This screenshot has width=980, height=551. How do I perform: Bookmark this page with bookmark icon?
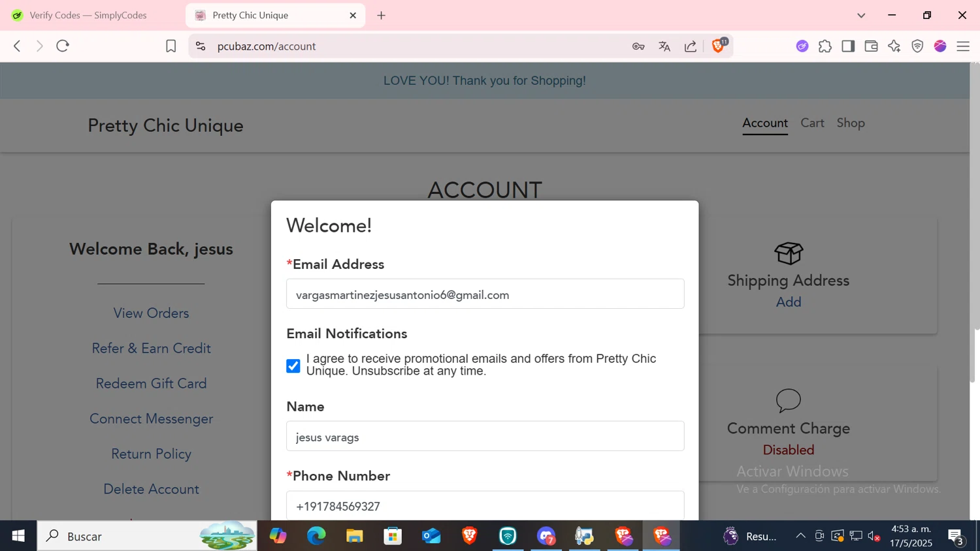[171, 46]
